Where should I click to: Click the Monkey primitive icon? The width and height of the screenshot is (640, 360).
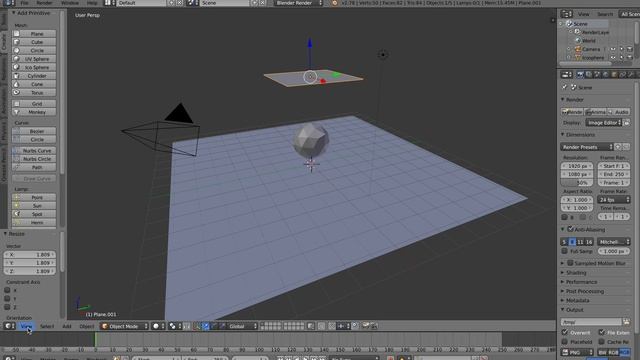(x=16, y=112)
